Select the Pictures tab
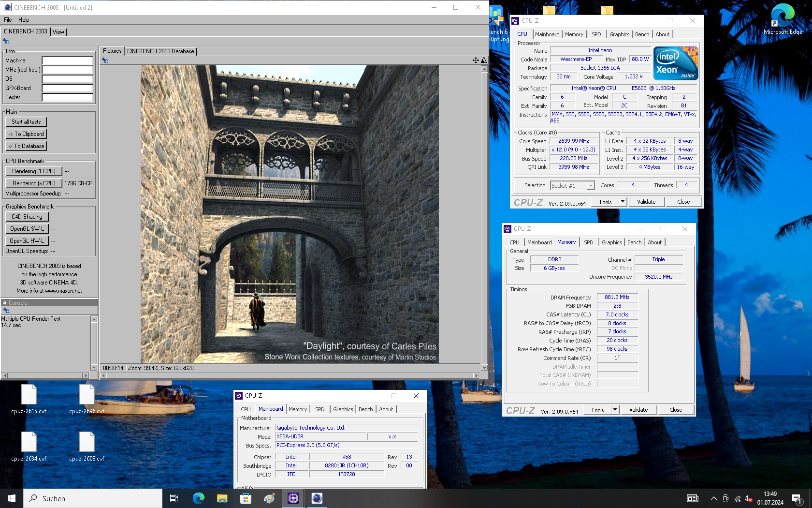This screenshot has width=812, height=508. (x=112, y=51)
